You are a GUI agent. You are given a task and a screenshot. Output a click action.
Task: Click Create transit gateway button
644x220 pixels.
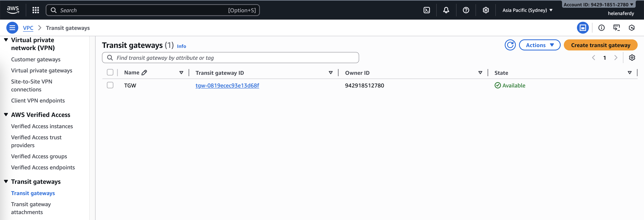click(x=600, y=45)
